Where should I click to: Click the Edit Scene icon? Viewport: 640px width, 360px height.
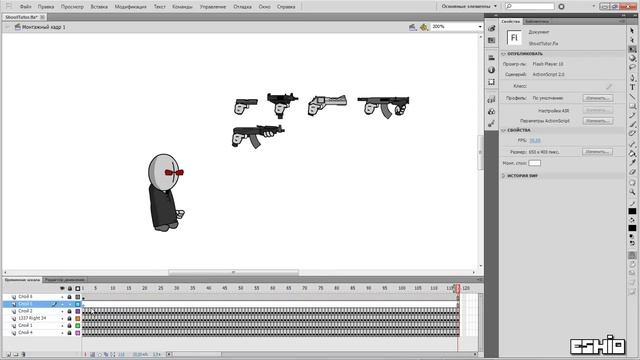pyautogui.click(x=413, y=27)
